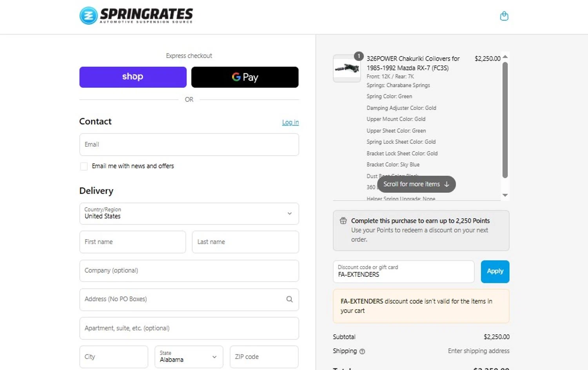Focus the First name field
The height and width of the screenshot is (370, 588).
click(x=132, y=242)
